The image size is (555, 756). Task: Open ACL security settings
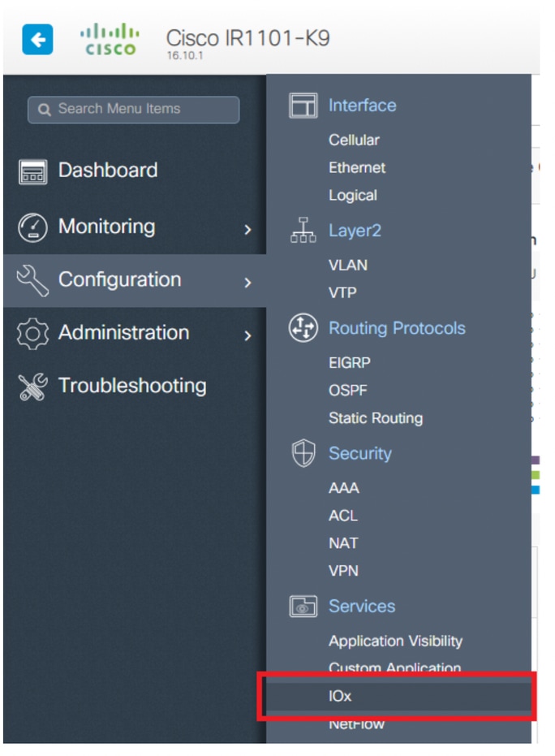(343, 516)
